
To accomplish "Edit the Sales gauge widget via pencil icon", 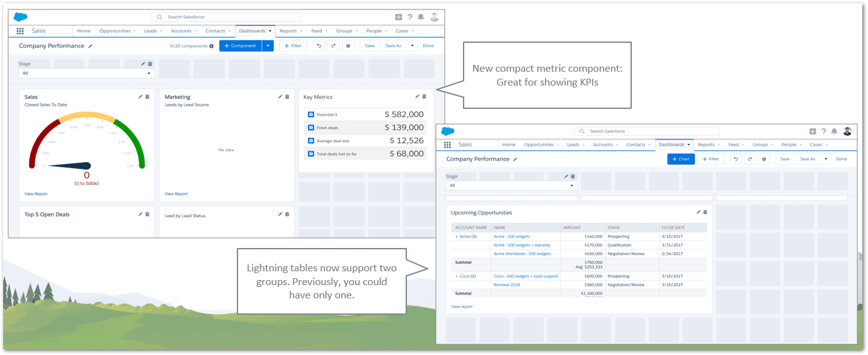I will click(x=140, y=96).
